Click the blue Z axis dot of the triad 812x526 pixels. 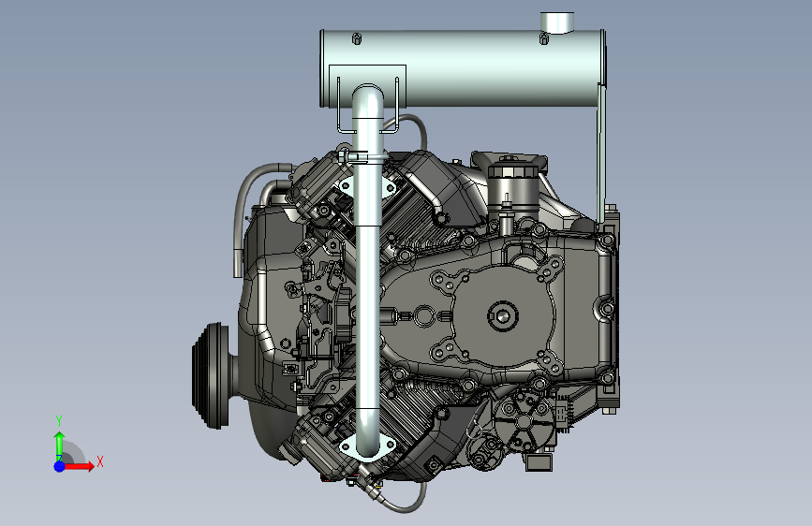point(59,466)
